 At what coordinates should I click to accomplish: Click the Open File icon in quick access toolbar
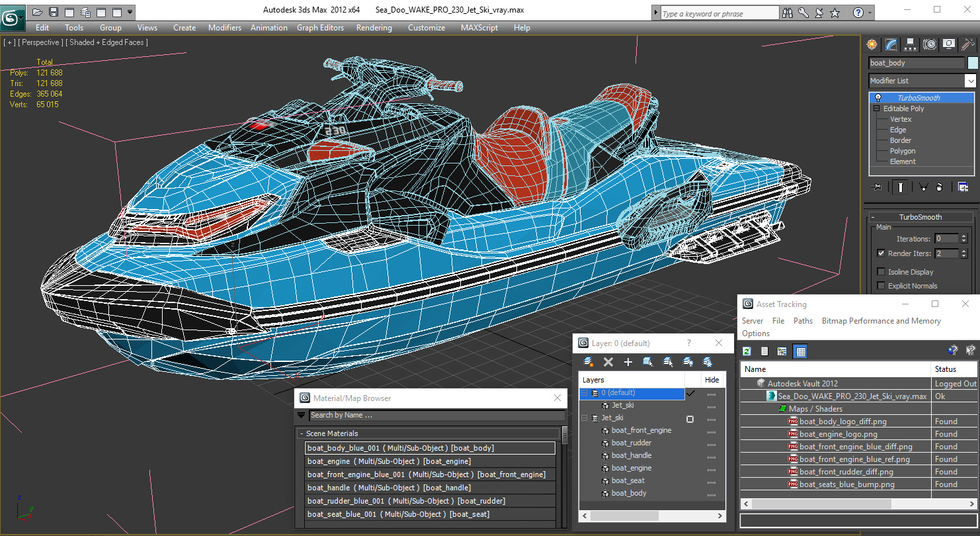[38, 12]
